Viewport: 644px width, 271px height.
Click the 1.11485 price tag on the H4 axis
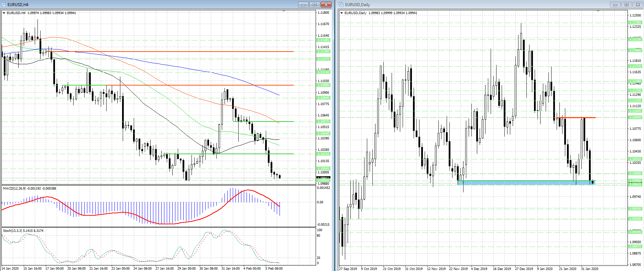323,40
